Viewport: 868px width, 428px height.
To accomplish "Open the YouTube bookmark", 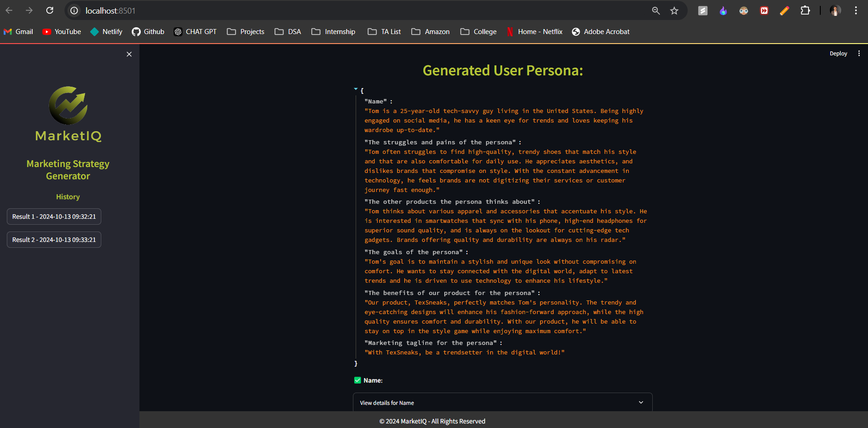I will pos(62,32).
